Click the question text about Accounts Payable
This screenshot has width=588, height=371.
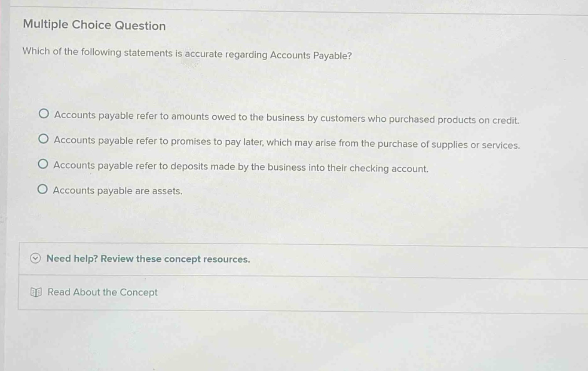tap(187, 54)
